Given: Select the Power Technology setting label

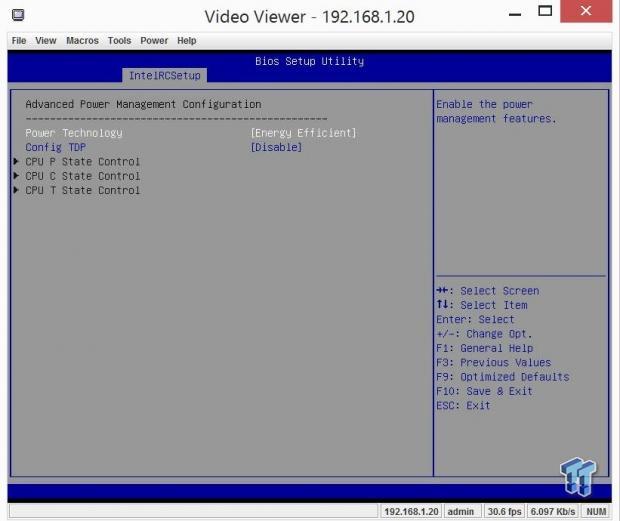Looking at the screenshot, I should tap(74, 133).
